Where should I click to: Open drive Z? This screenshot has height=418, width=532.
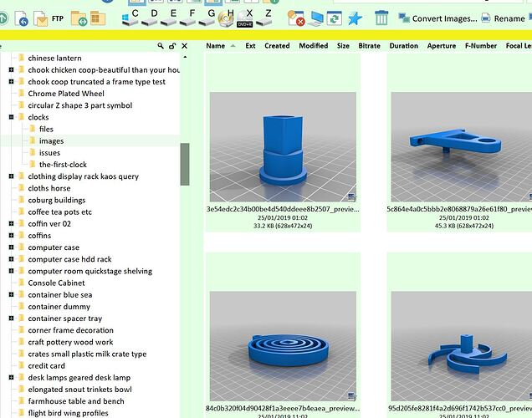pyautogui.click(x=264, y=18)
